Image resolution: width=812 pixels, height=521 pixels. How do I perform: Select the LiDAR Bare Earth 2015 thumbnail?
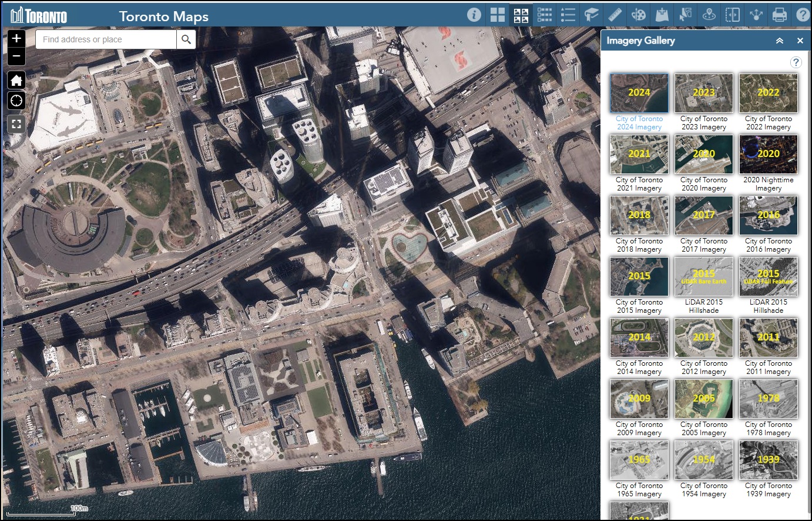point(704,276)
